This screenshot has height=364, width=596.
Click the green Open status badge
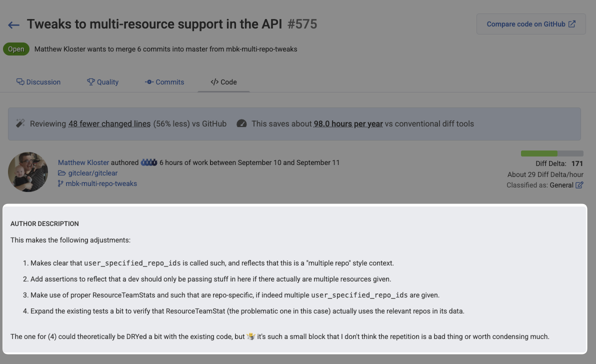point(16,49)
